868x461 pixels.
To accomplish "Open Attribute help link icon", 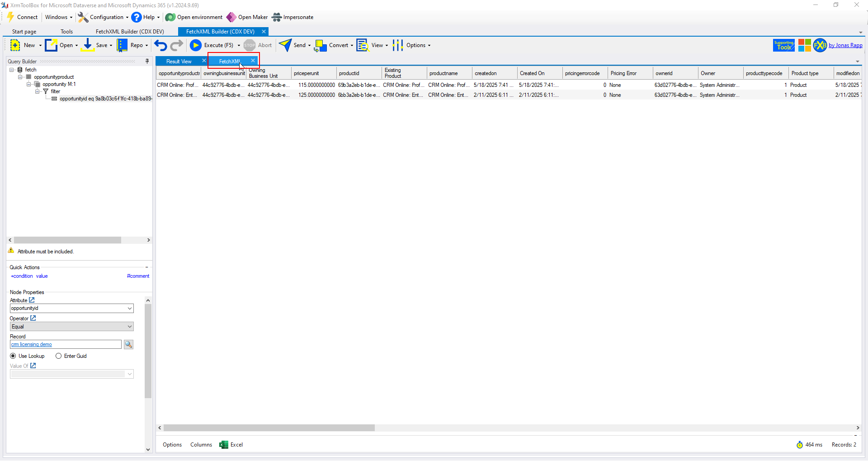I will point(32,300).
